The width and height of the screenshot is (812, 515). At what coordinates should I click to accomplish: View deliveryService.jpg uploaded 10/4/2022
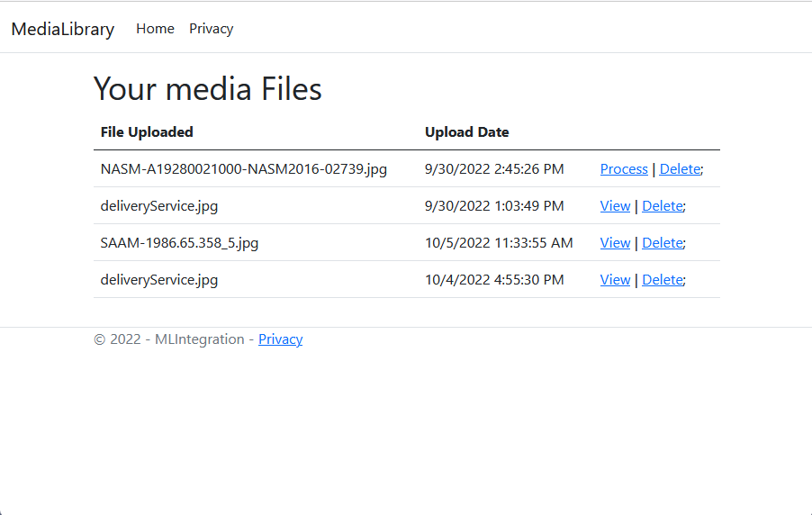(x=615, y=280)
